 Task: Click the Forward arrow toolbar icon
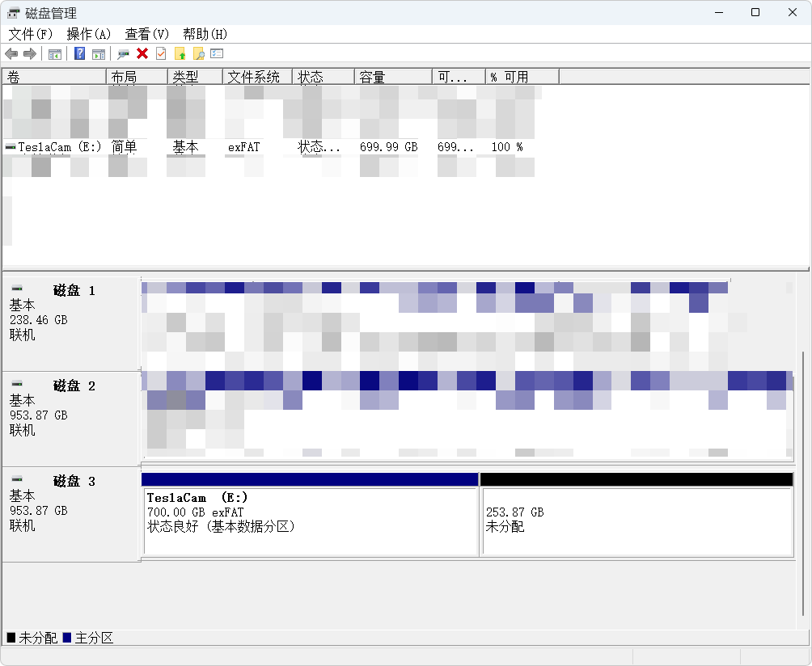tap(30, 54)
